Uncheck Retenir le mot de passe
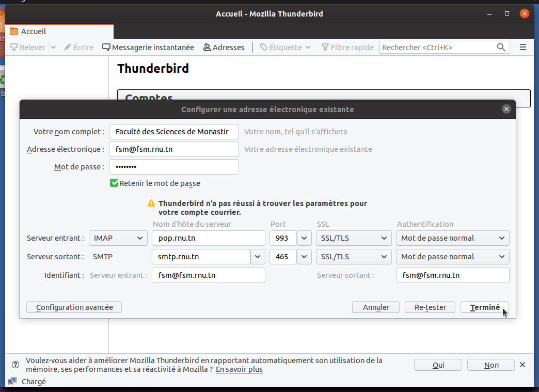539x392 pixels. (x=114, y=183)
